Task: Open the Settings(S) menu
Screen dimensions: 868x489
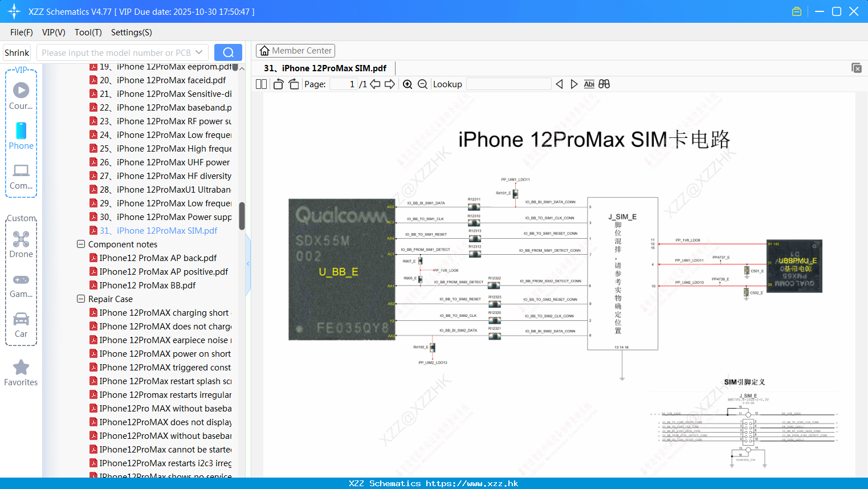Action: pyautogui.click(x=132, y=32)
